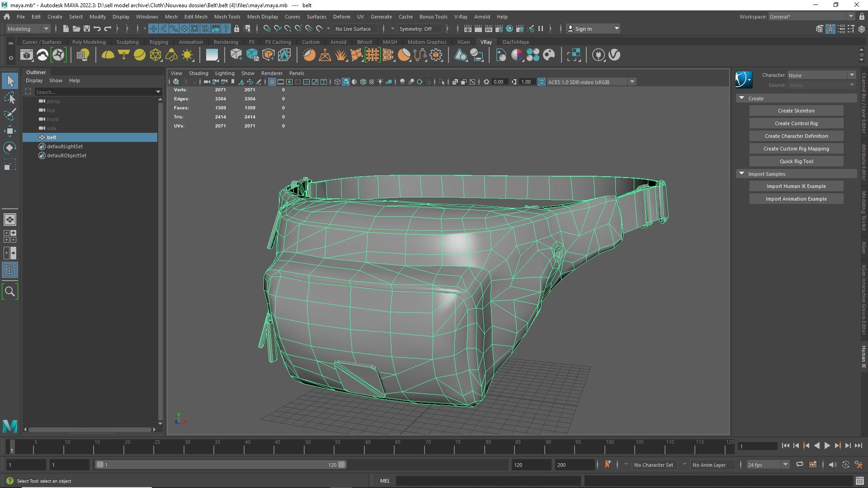The width and height of the screenshot is (868, 488).
Task: Activate the Lasso Select tool
Action: point(9,98)
